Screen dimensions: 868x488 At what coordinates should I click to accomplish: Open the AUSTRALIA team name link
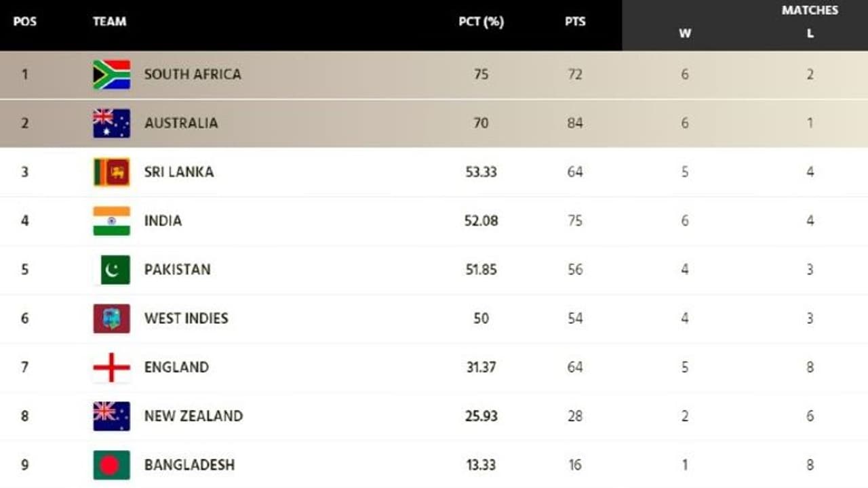181,123
